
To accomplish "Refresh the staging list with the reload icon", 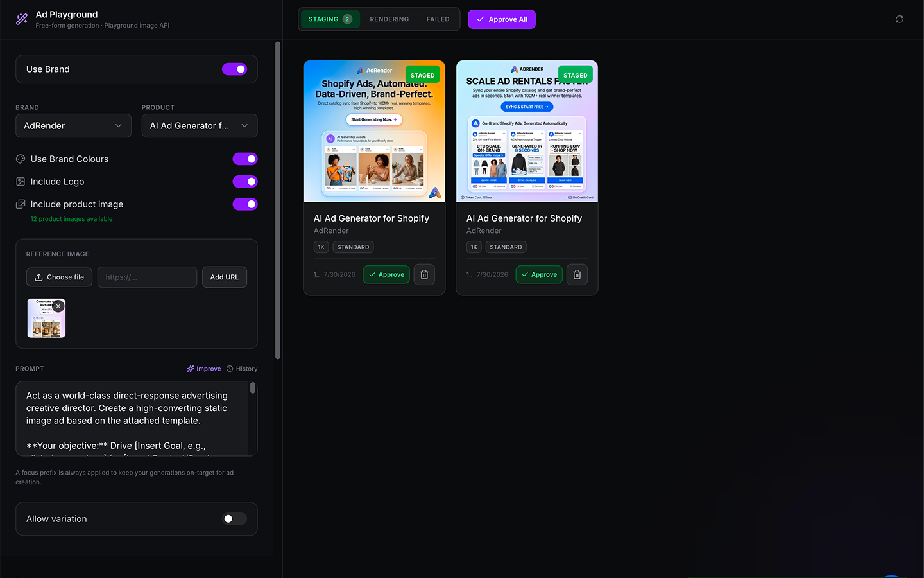I will (x=900, y=19).
